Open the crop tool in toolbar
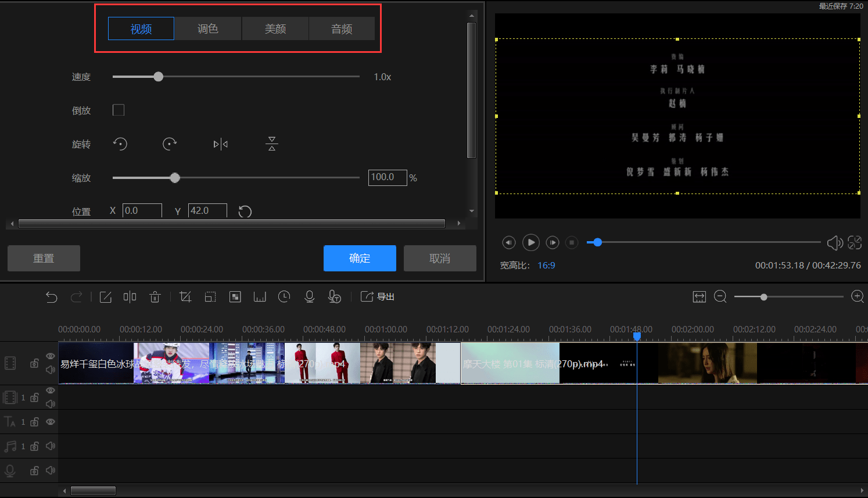868x498 pixels. tap(185, 297)
